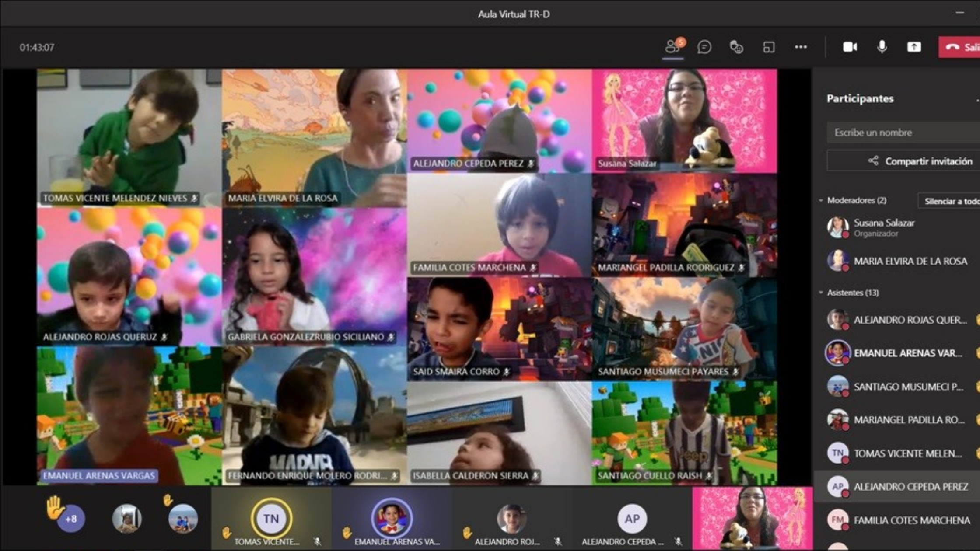The width and height of the screenshot is (980, 551).
Task: Select FAMILIA COTES MARCHENA in attendee list
Action: [897, 520]
